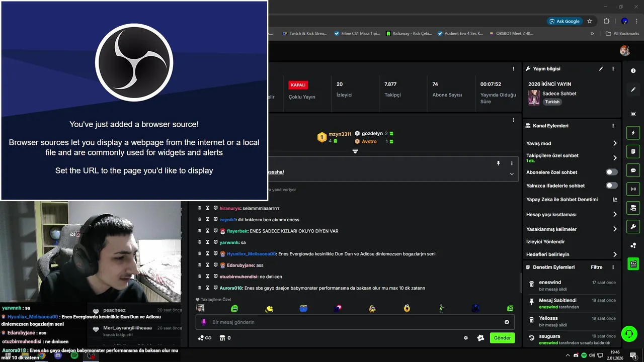
Task: Select the Turkish language tag
Action: coord(552,102)
